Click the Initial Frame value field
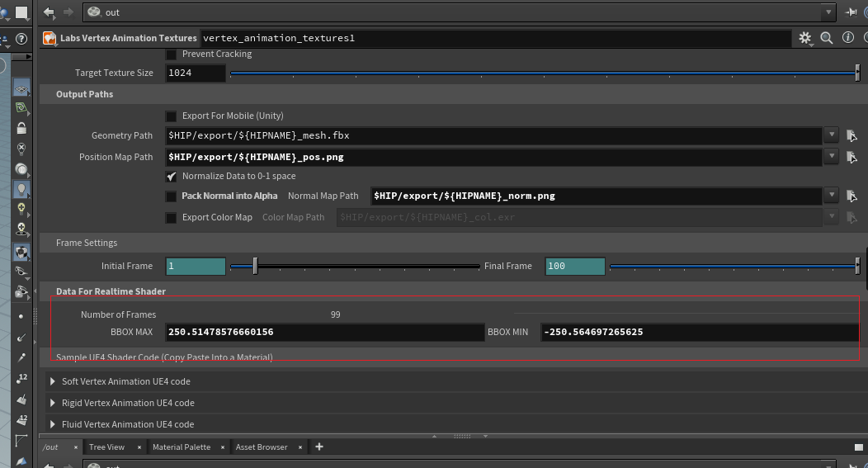868x468 pixels. click(x=196, y=266)
